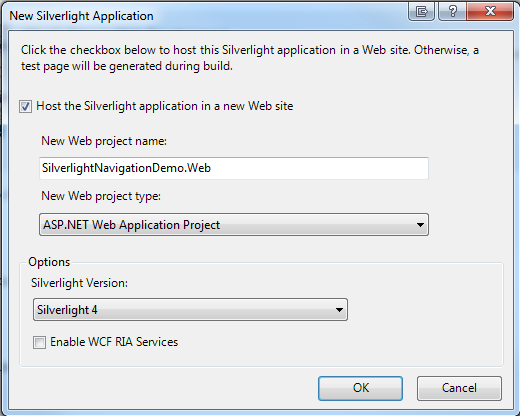Dismiss the dialog with Cancel

(x=459, y=388)
